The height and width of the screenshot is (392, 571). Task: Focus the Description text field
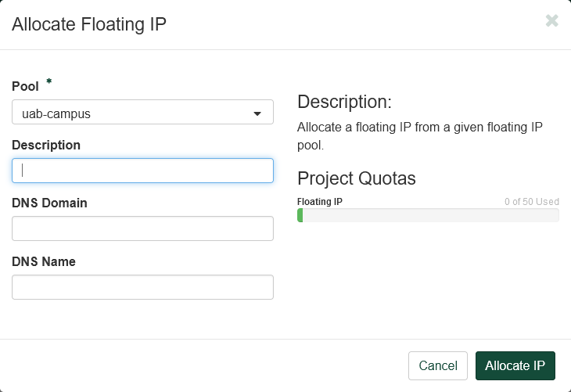pyautogui.click(x=142, y=171)
